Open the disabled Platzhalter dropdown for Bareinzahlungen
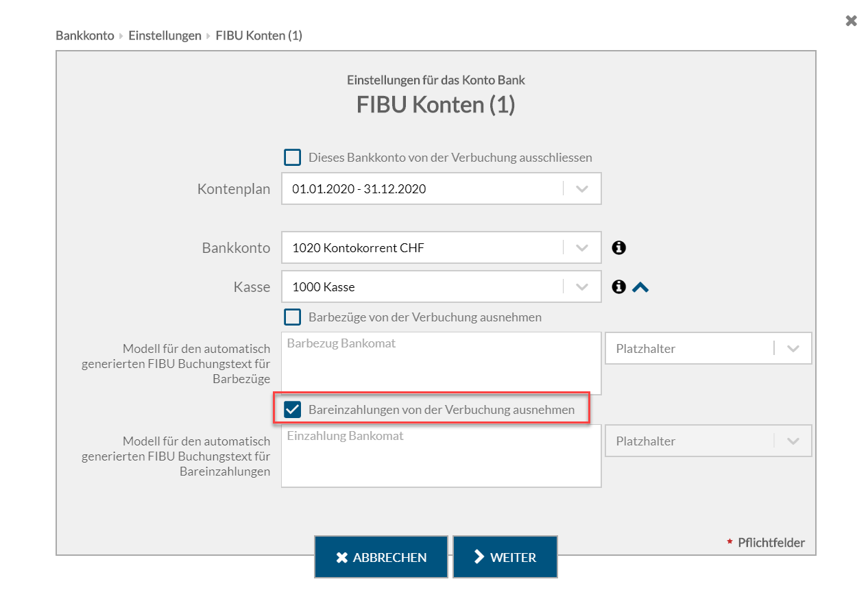Screen dimensions: 868x612 point(708,441)
